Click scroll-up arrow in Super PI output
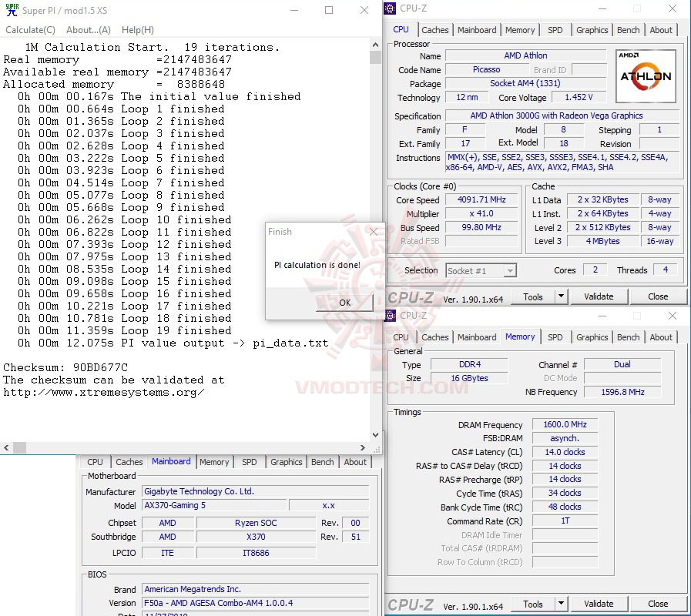The width and height of the screenshot is (691, 616). pyautogui.click(x=375, y=45)
